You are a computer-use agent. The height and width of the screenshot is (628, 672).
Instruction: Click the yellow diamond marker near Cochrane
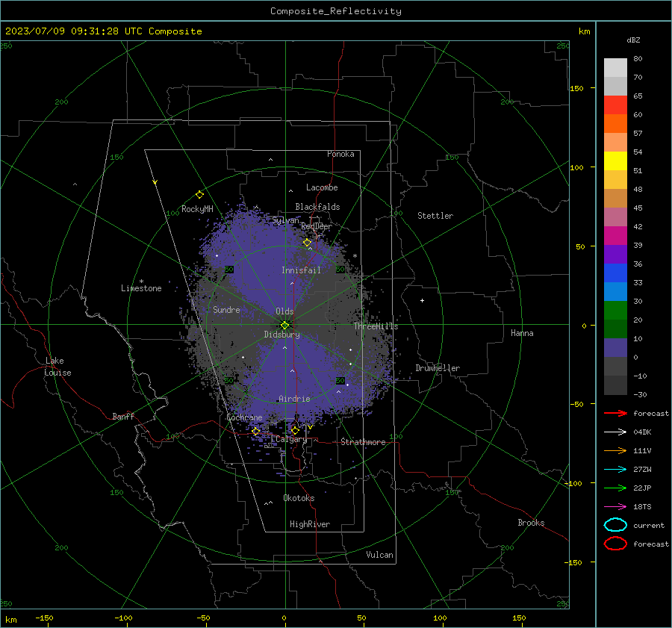coord(256,431)
